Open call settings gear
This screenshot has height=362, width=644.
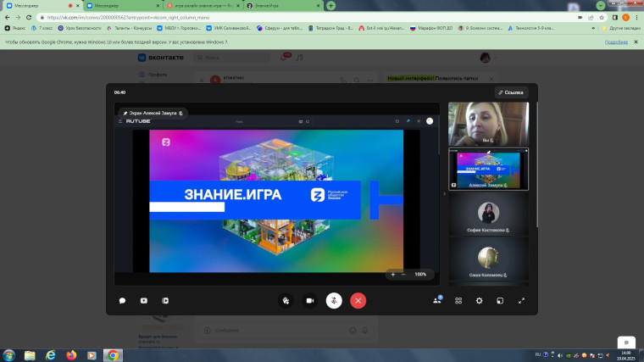tap(480, 301)
